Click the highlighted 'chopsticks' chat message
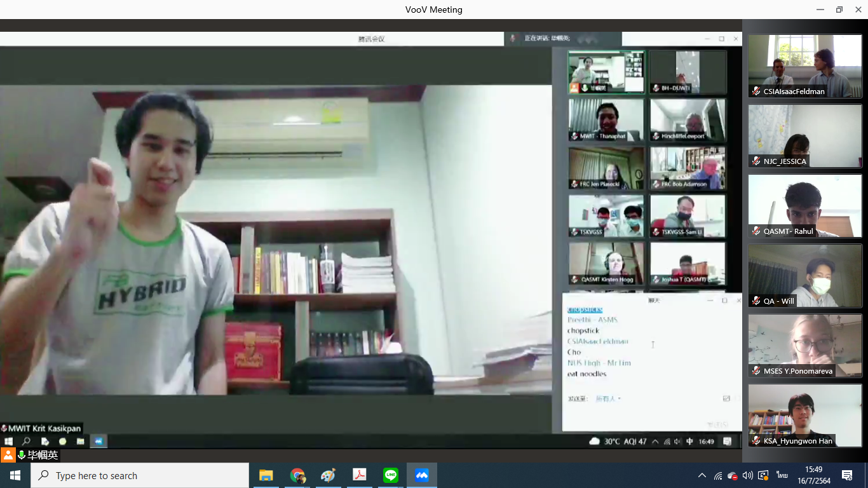Image resolution: width=868 pixels, height=488 pixels. [585, 309]
